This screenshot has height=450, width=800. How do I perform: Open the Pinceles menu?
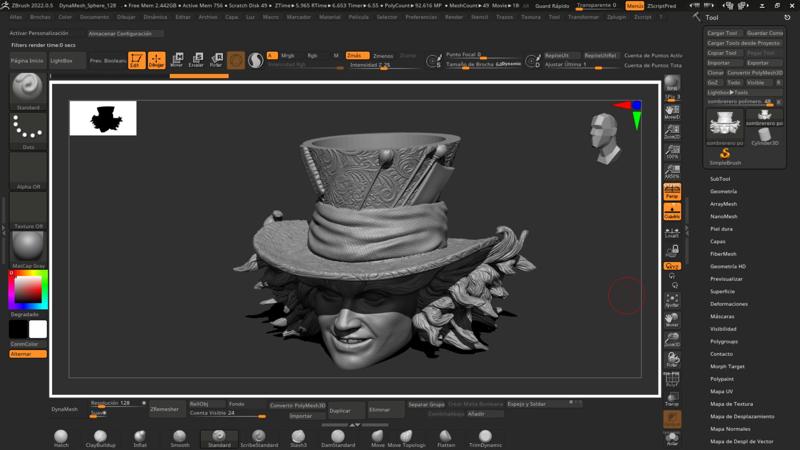(40, 17)
